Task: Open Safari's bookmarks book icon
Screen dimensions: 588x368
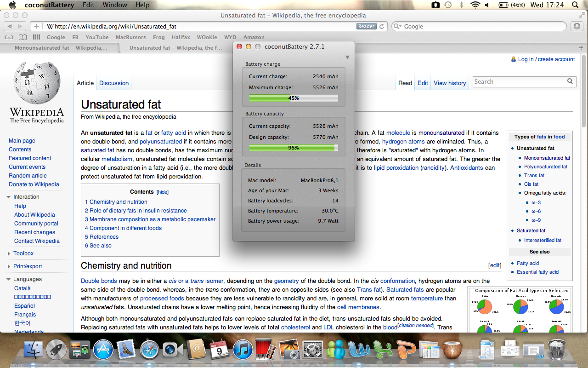Action: (22, 37)
